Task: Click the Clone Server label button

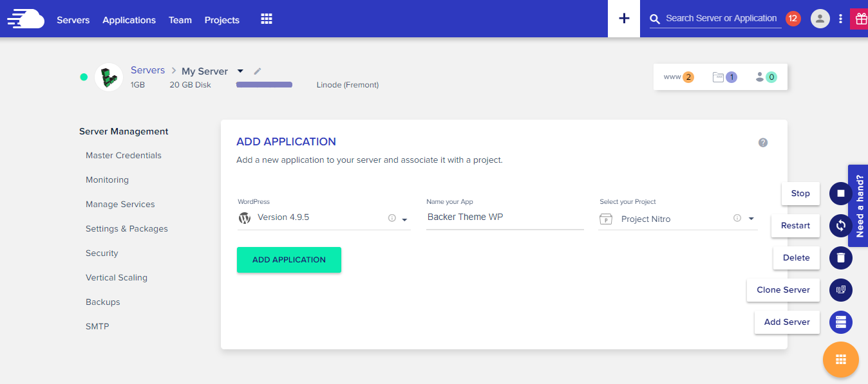Action: (x=783, y=289)
